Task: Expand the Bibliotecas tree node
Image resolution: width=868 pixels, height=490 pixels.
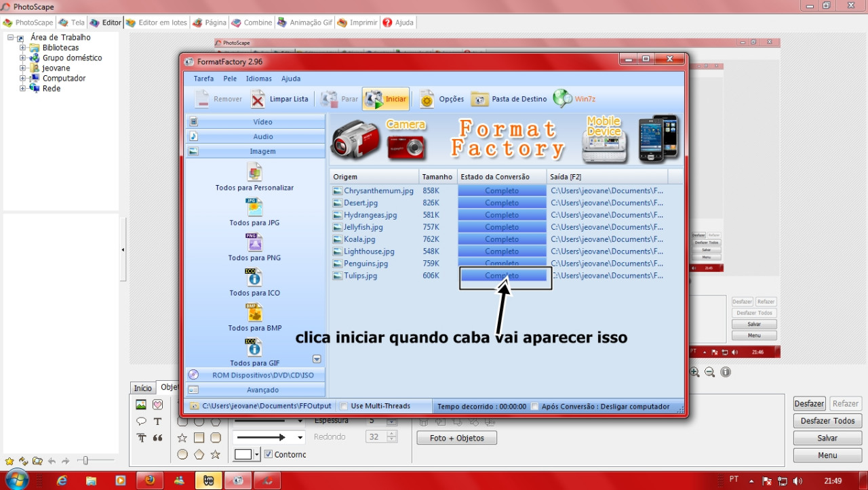Action: [x=23, y=48]
